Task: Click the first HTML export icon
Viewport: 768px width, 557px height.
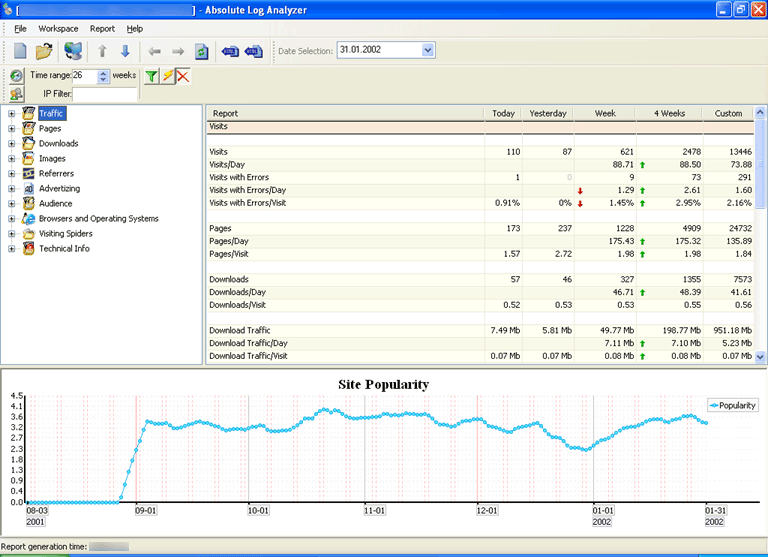Action: [230, 51]
